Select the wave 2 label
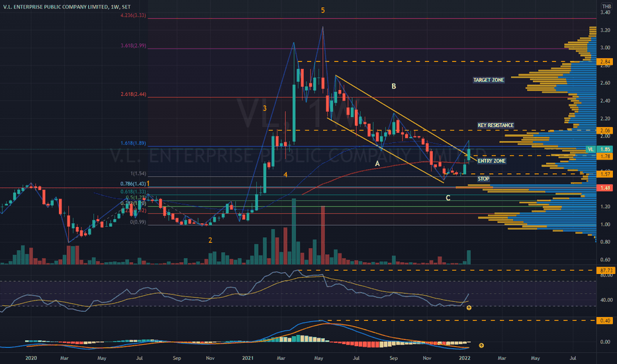 [x=210, y=240]
